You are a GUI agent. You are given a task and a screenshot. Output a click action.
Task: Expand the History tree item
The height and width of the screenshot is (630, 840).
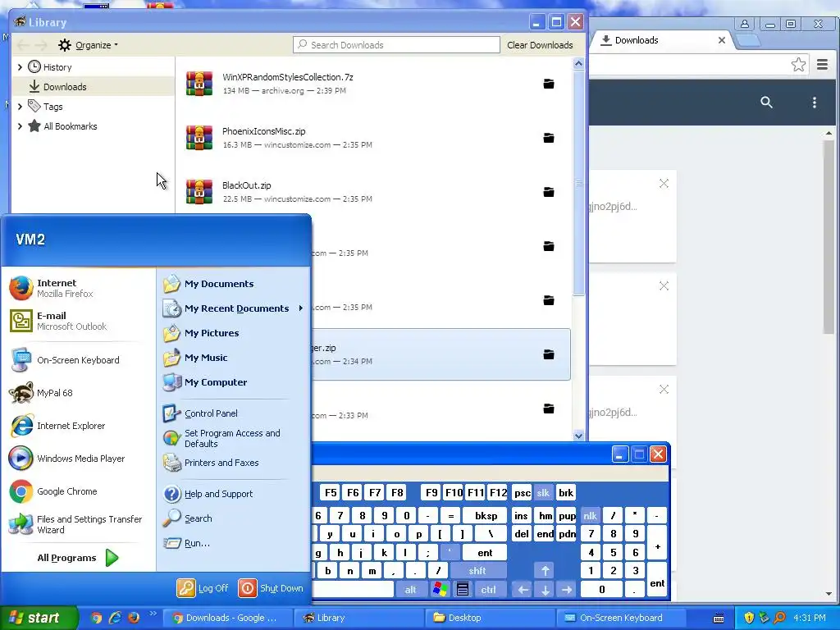pyautogui.click(x=20, y=67)
